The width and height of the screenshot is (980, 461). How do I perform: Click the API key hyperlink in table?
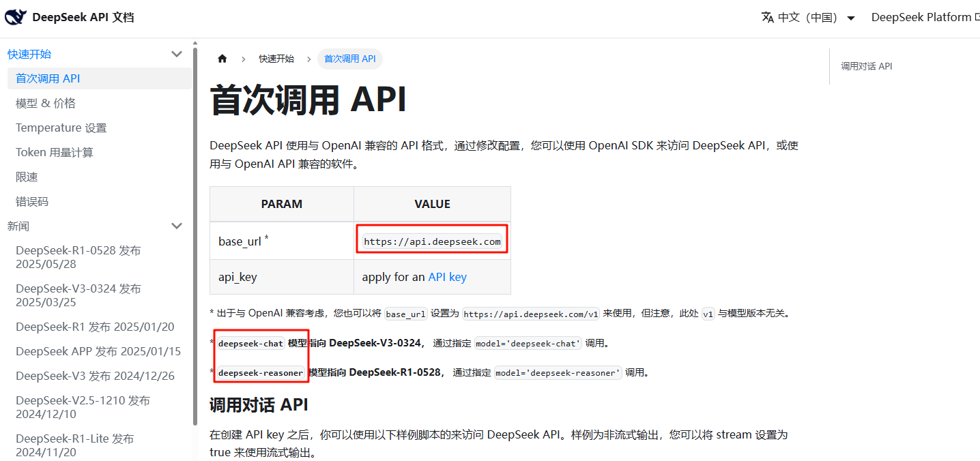[x=448, y=277]
